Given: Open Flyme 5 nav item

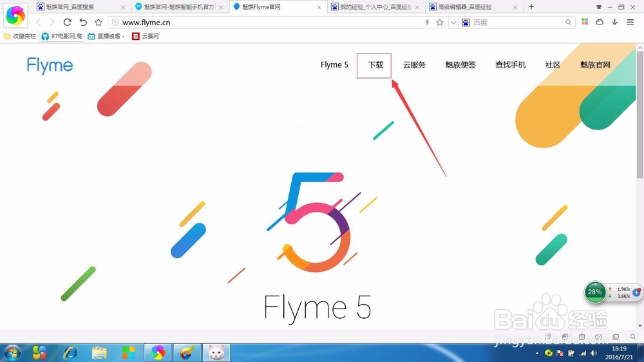Looking at the screenshot, I should [x=334, y=65].
